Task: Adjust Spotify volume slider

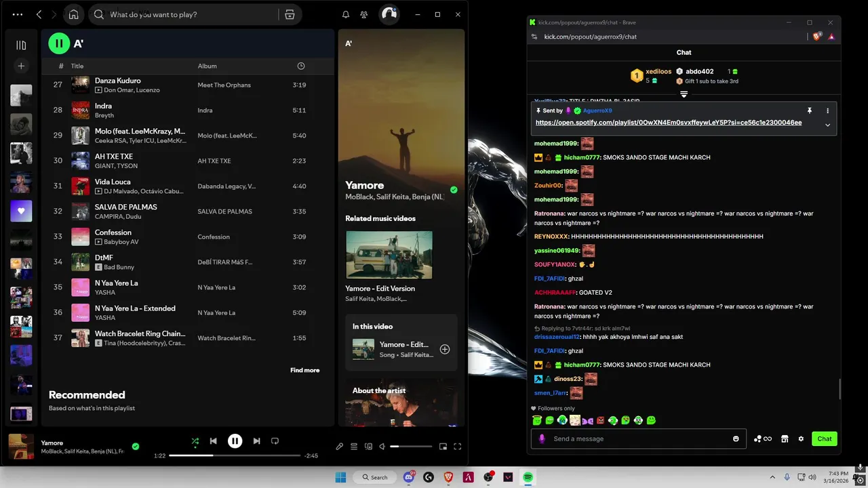Action: [x=411, y=447]
